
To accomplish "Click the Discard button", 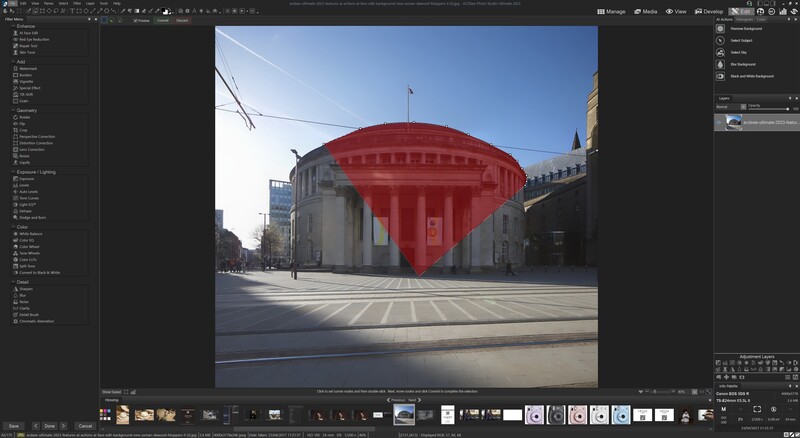I will pyautogui.click(x=182, y=20).
